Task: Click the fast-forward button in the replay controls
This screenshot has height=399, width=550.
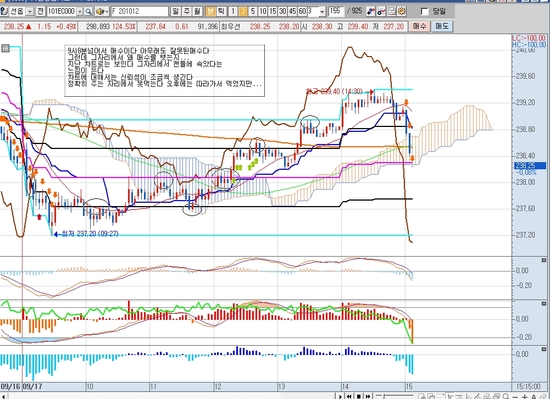Action: pos(368,396)
